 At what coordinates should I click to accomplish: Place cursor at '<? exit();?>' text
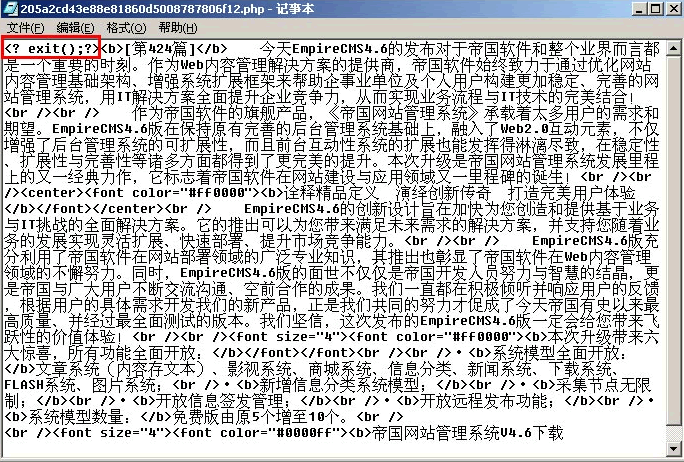(x=52, y=48)
